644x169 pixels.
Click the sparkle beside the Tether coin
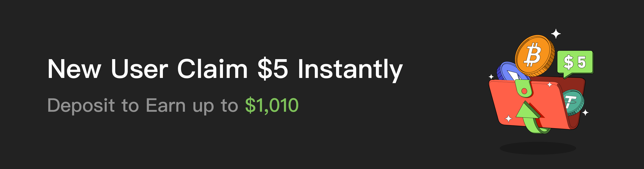(x=585, y=113)
